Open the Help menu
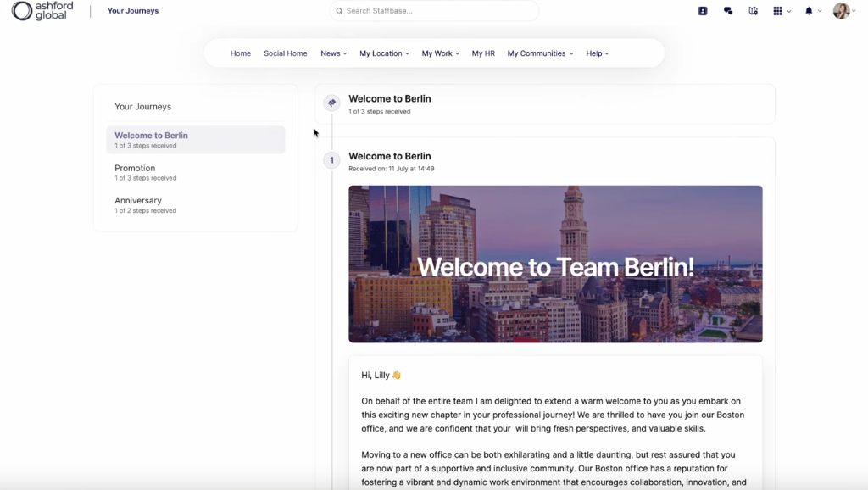Viewport: 868px width, 490px height. (597, 53)
